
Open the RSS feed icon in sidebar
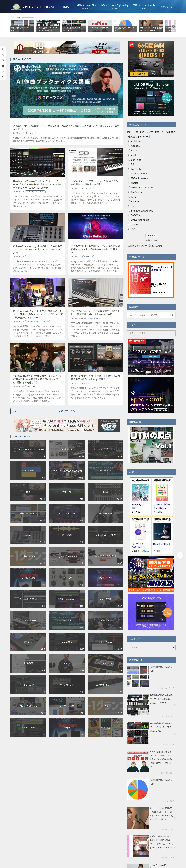tap(3, 71)
